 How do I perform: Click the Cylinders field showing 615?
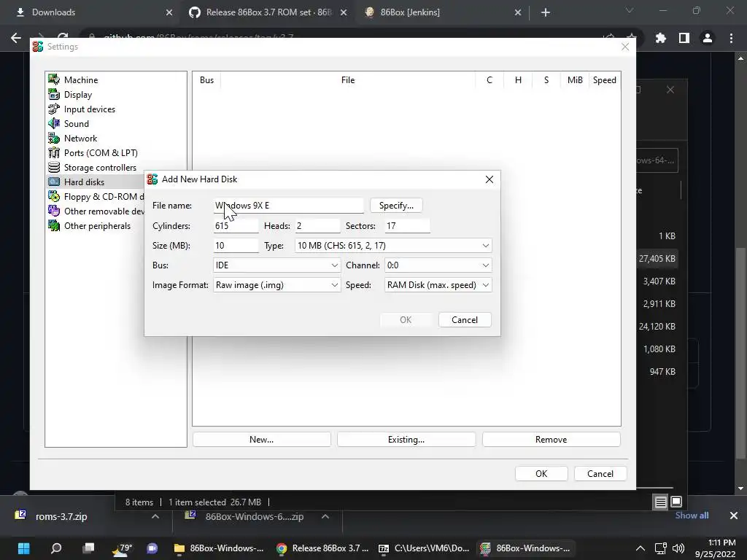(x=236, y=226)
